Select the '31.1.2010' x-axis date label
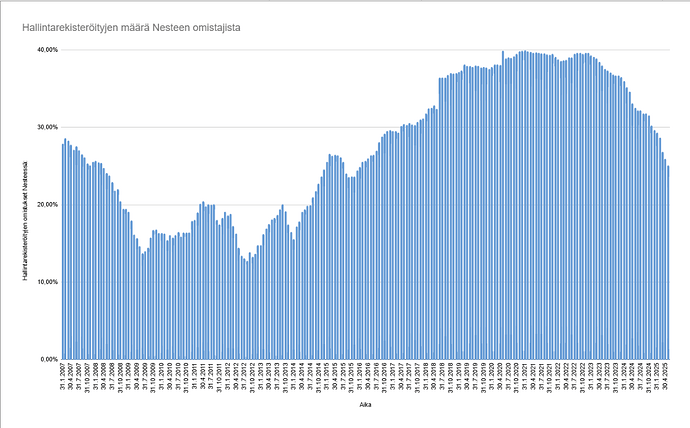The height and width of the screenshot is (428, 690). point(162,377)
